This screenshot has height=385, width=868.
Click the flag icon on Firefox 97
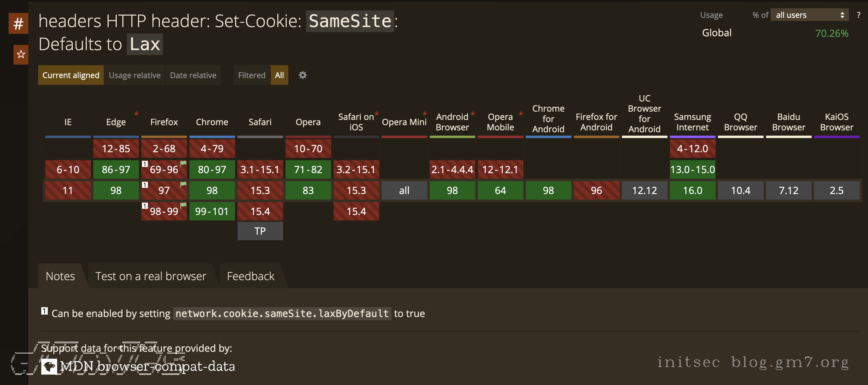click(183, 185)
